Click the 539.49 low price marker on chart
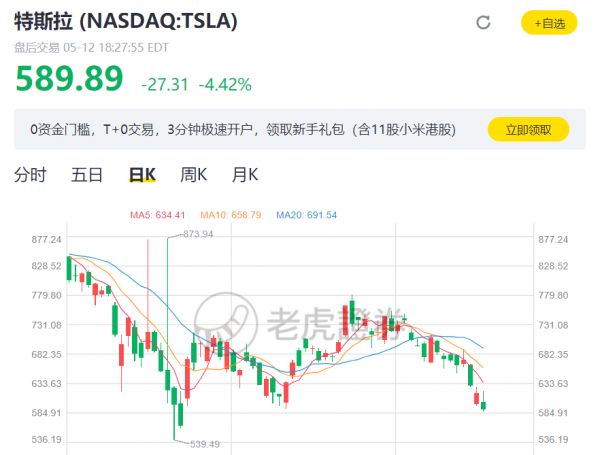 [x=203, y=444]
